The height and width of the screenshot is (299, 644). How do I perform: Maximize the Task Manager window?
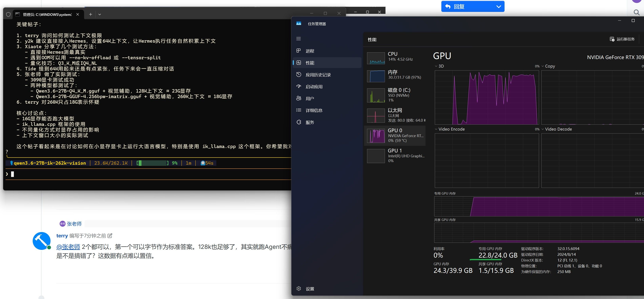point(633,20)
